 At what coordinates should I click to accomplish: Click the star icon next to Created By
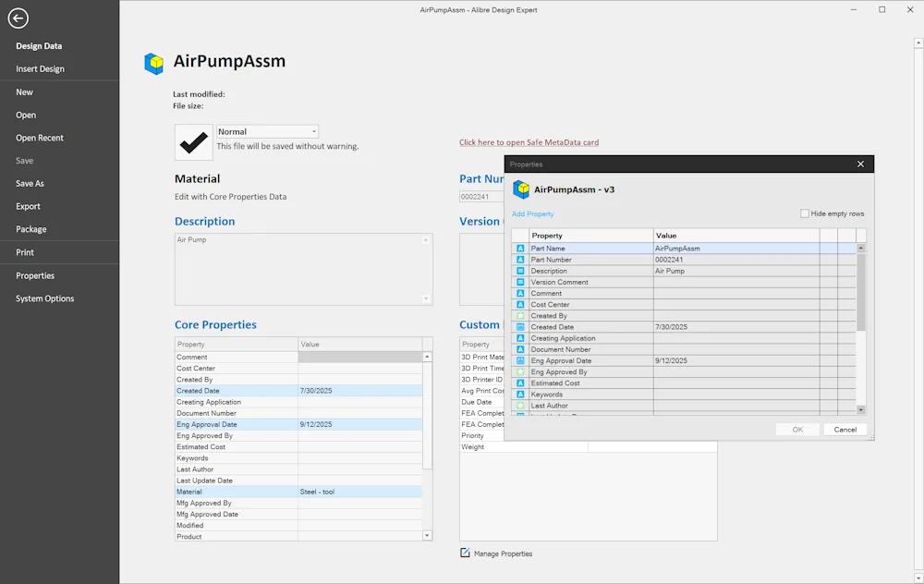point(520,316)
